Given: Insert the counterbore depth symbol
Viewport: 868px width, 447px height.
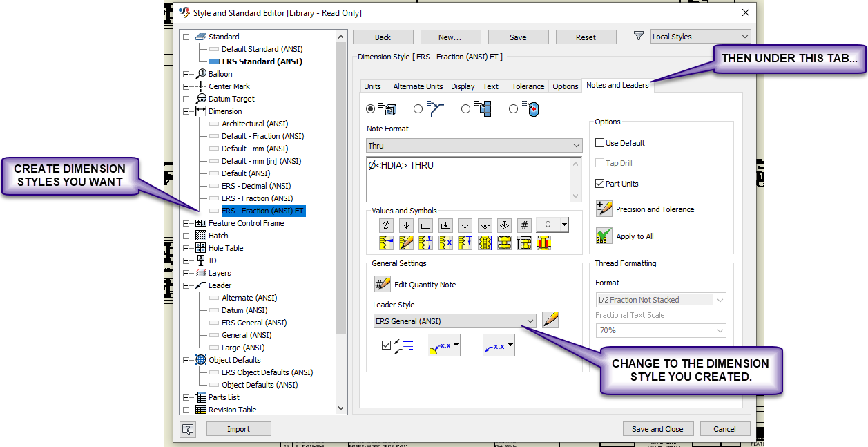Looking at the screenshot, I should pos(446,225).
